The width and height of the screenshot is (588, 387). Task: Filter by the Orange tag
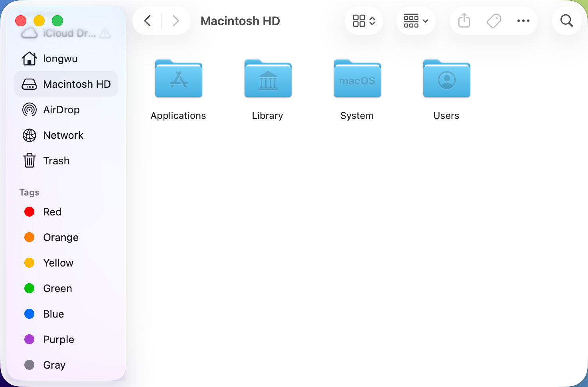[x=66, y=237]
